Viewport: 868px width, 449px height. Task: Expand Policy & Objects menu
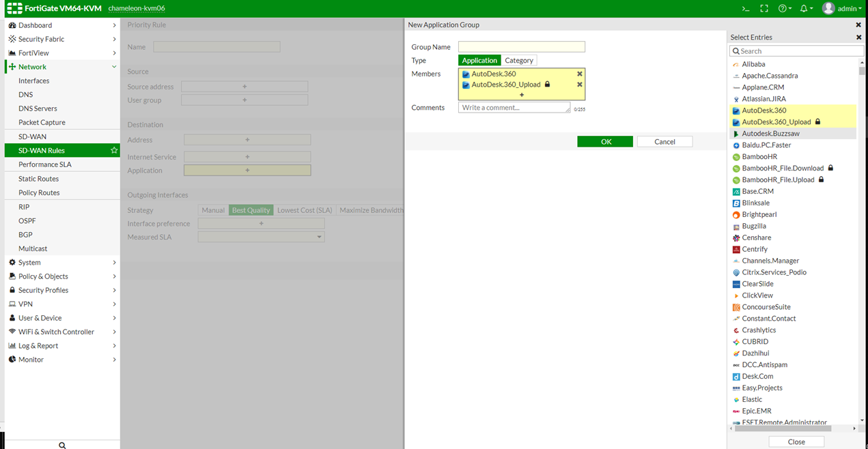[x=62, y=276]
